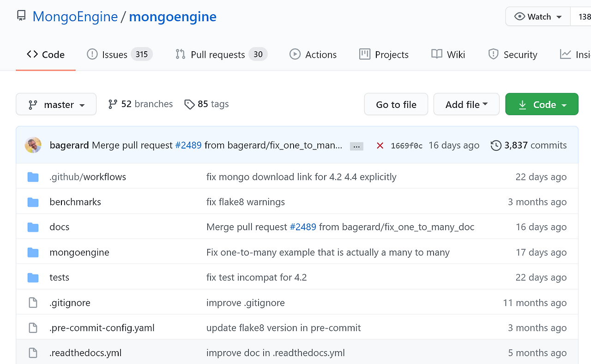Click the tags icon beside 85 tags
This screenshot has width=591, height=364.
(190, 104)
